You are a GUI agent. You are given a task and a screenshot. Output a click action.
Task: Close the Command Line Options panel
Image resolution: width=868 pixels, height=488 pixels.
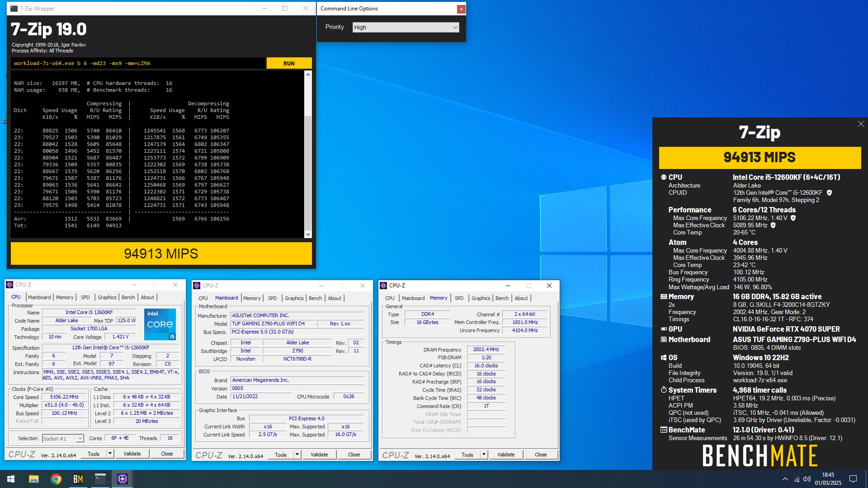(x=461, y=9)
